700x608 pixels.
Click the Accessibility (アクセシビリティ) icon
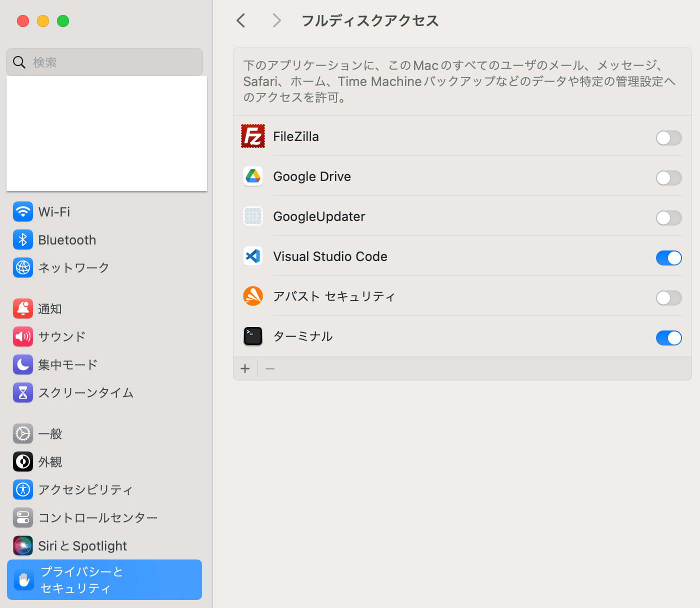pos(23,489)
